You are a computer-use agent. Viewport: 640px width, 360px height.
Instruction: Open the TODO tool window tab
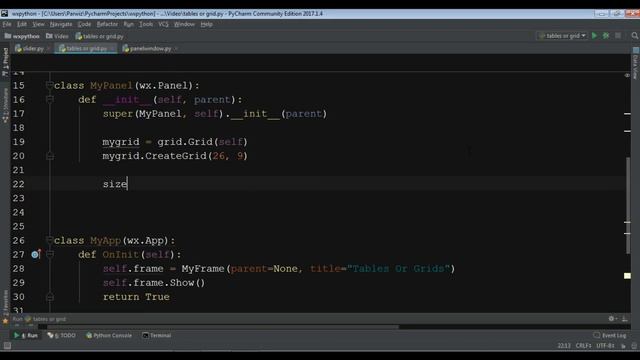coord(62,336)
